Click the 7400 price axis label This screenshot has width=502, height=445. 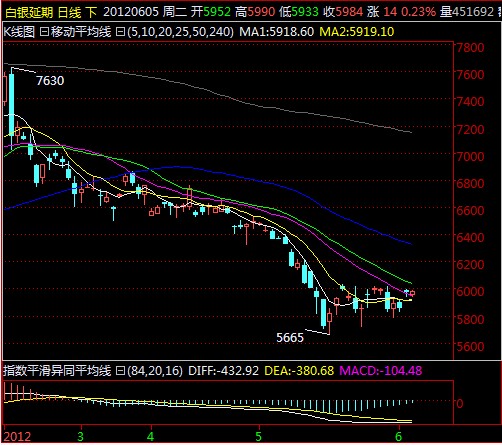coord(470,101)
